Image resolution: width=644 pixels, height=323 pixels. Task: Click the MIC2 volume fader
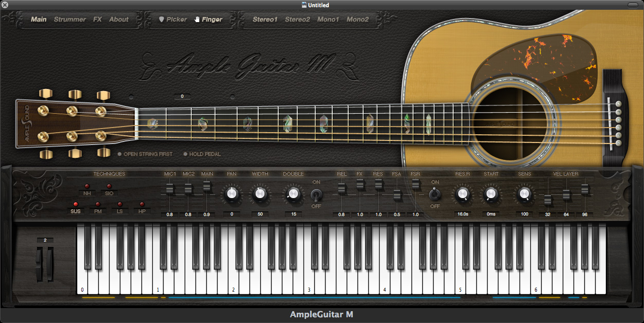pos(188,189)
